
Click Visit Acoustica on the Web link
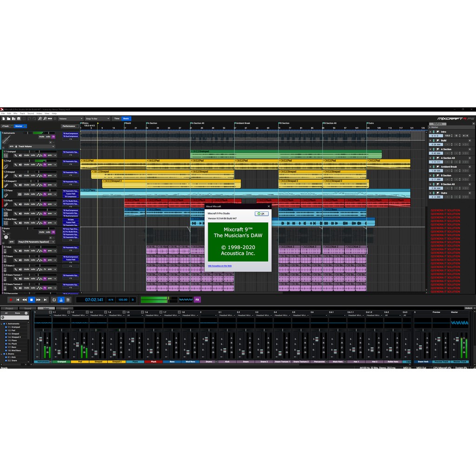[x=219, y=265]
